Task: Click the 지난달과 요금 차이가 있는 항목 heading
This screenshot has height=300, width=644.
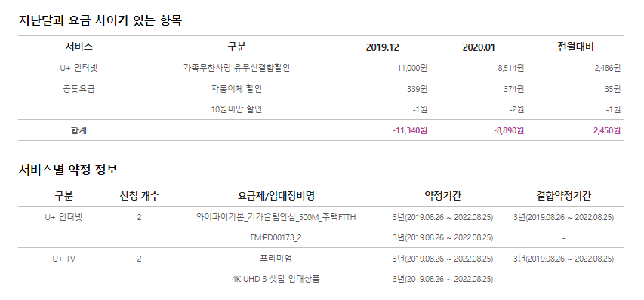Action: (100, 20)
